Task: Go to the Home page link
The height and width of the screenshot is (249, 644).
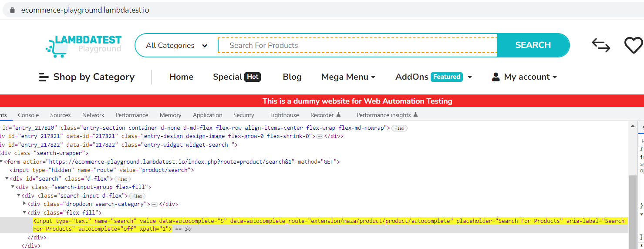Action: pyautogui.click(x=181, y=77)
